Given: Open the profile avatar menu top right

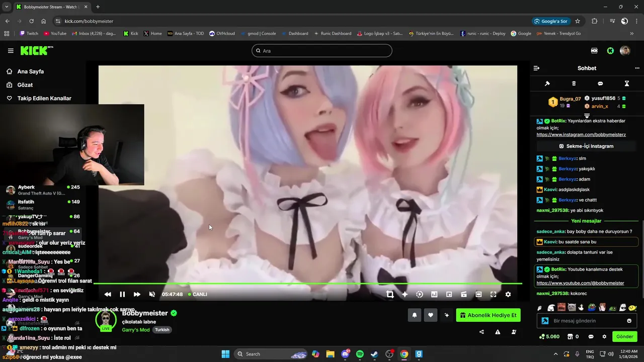Looking at the screenshot, I should (625, 51).
